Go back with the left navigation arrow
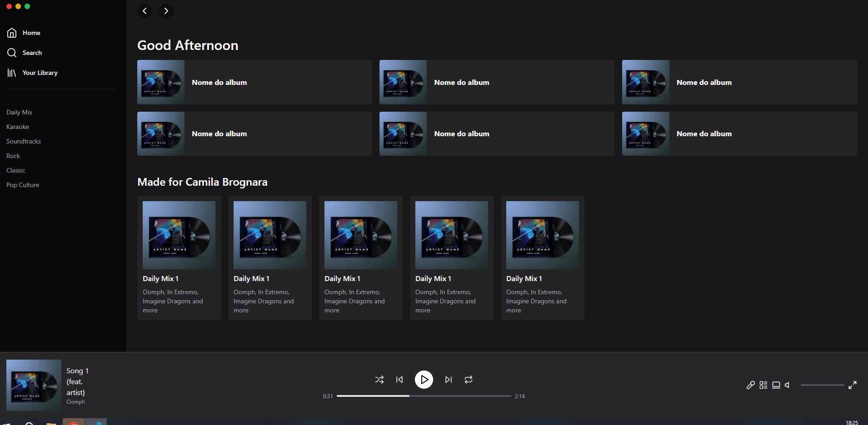Viewport: 868px width, 425px height. tap(145, 10)
